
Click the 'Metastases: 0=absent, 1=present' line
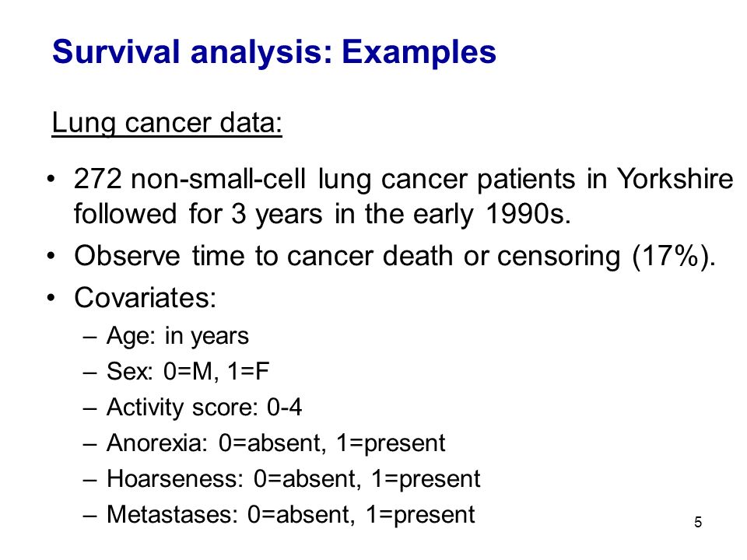(x=290, y=515)
